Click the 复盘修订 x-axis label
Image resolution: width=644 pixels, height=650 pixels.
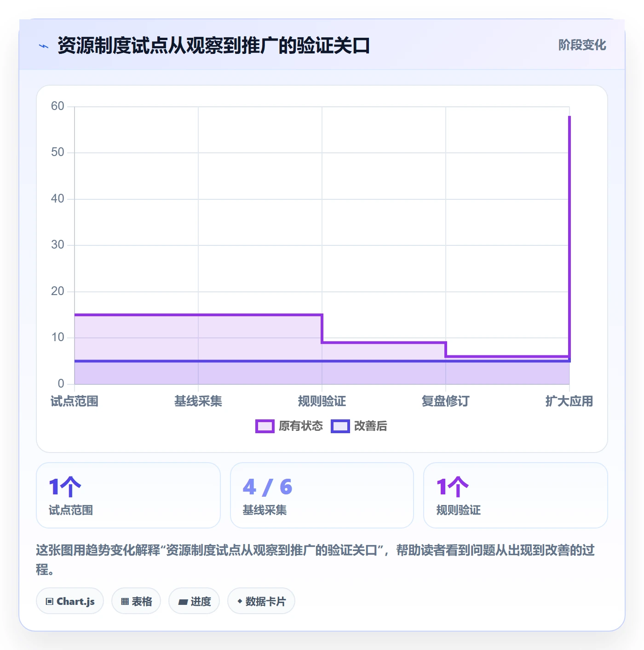click(446, 401)
